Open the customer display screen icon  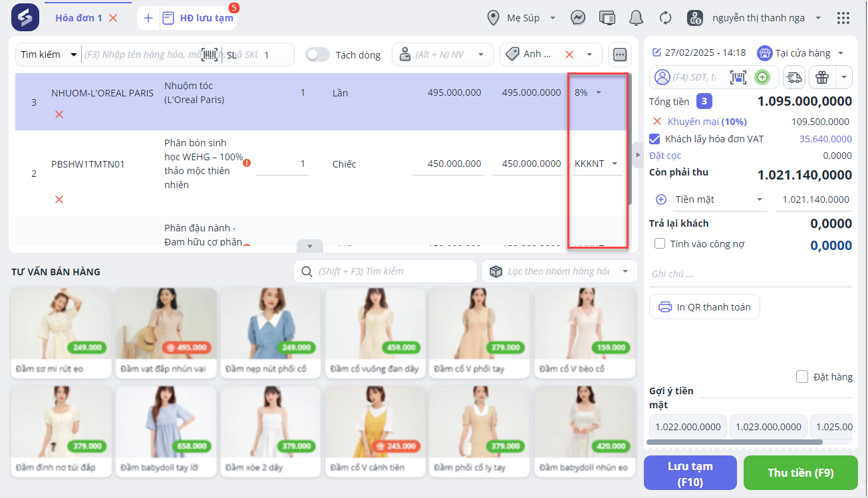pos(607,18)
